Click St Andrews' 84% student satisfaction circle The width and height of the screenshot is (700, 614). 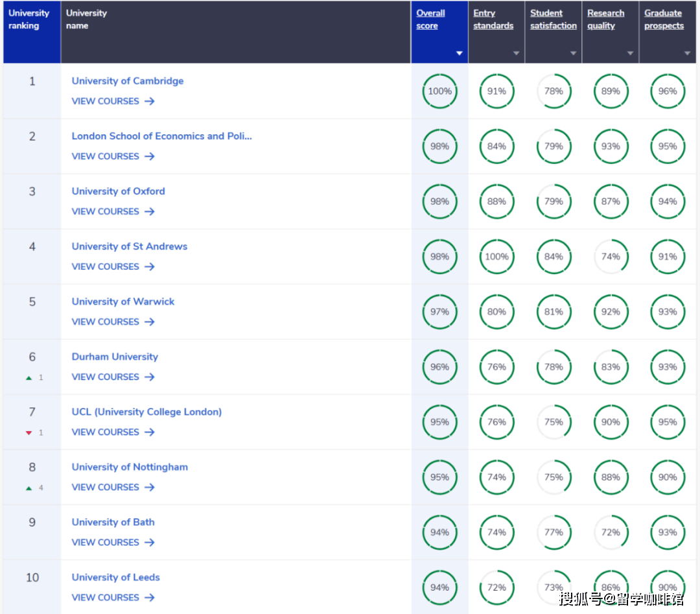pyautogui.click(x=554, y=257)
